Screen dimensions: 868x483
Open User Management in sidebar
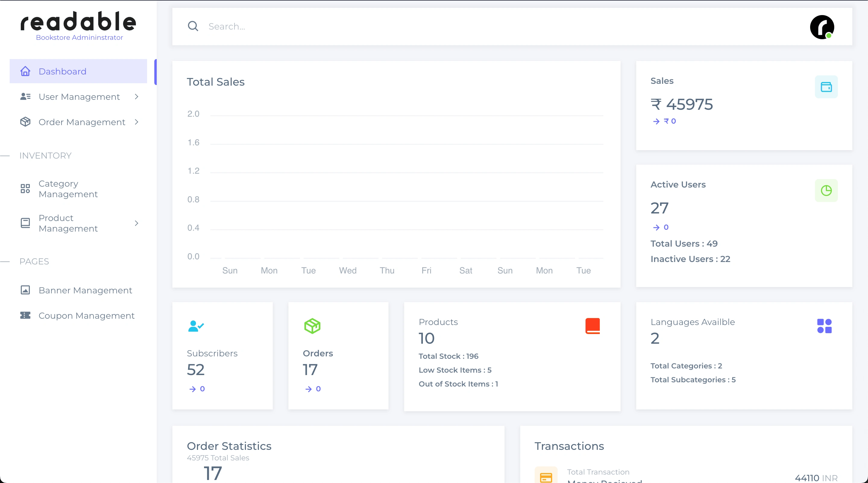click(x=78, y=96)
